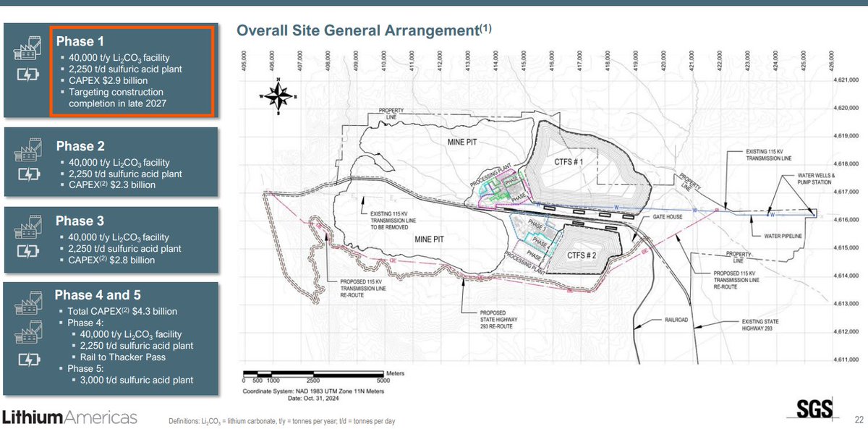Click easting coordinate '405,000'

244,62
